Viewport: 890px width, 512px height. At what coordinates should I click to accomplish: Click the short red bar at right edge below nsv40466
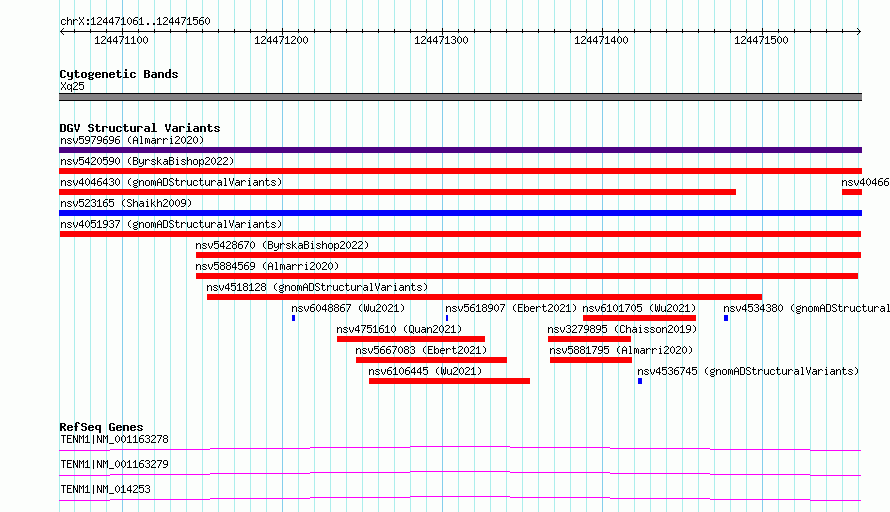tap(852, 192)
